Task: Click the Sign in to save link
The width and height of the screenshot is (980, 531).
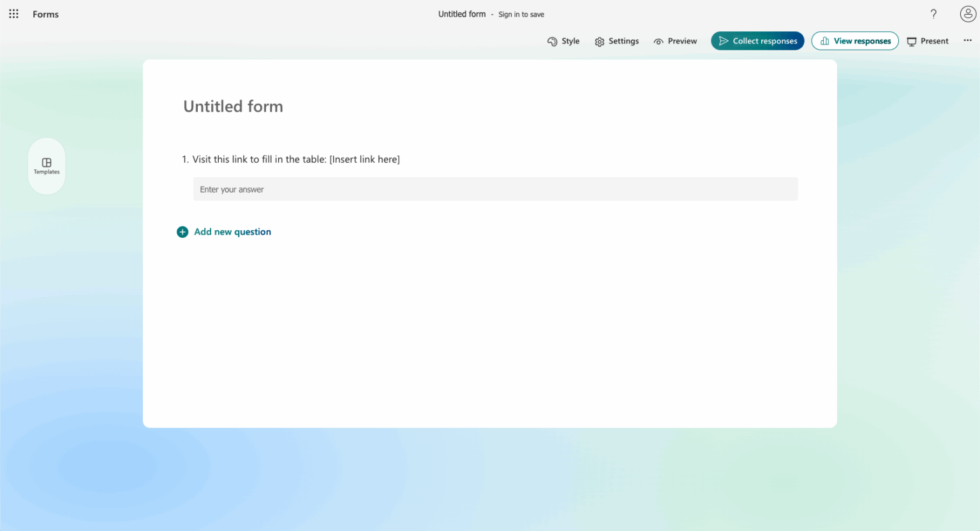Action: point(521,14)
